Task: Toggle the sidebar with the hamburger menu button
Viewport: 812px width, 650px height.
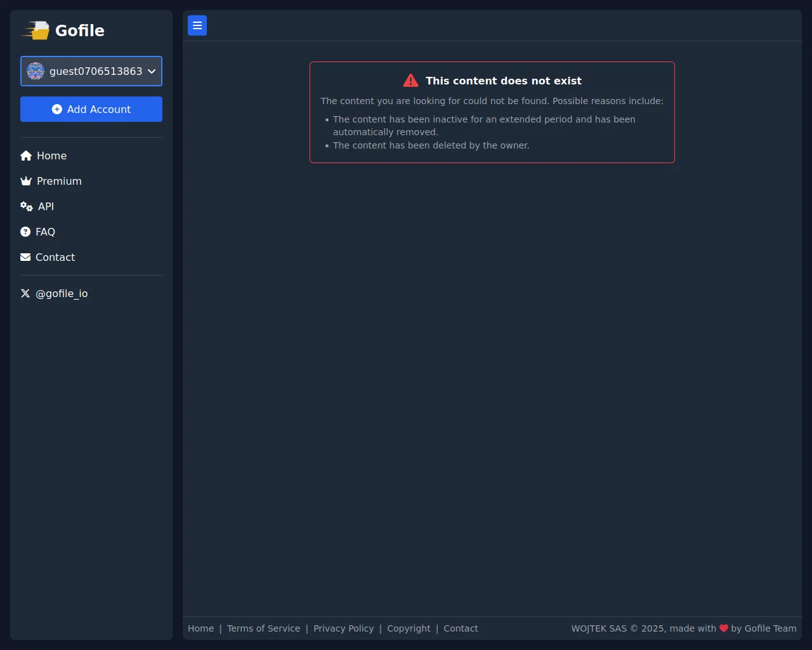Action: [x=197, y=25]
